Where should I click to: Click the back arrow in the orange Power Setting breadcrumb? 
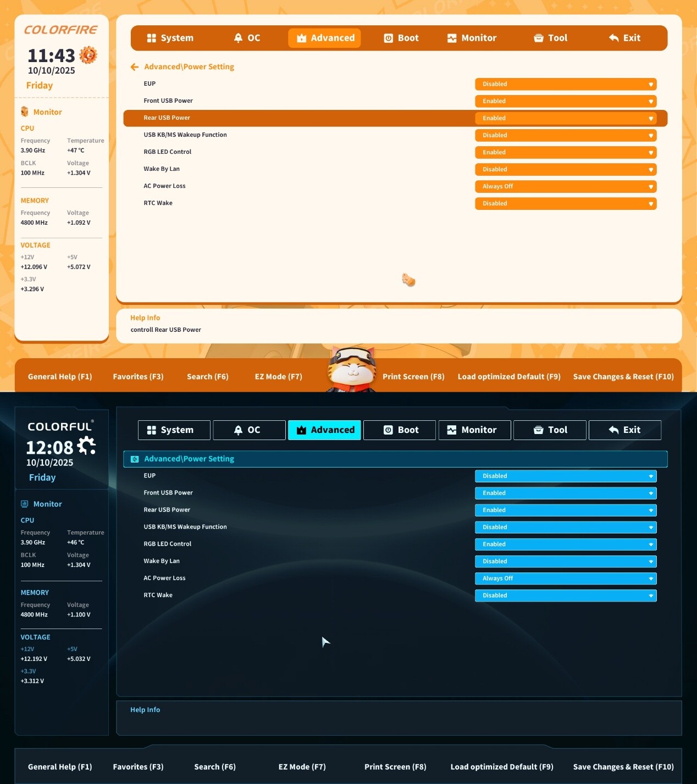click(135, 67)
